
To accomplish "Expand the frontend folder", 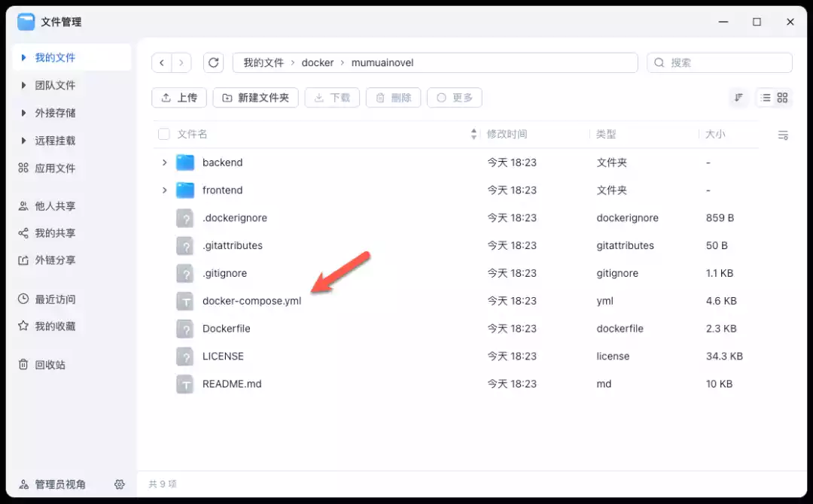I will tap(165, 190).
